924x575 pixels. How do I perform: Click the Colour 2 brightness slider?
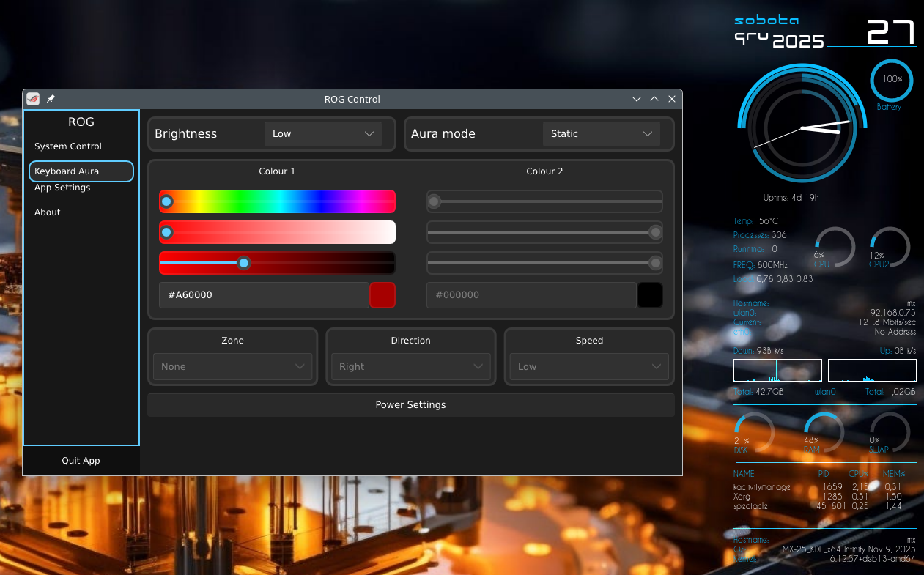544,263
